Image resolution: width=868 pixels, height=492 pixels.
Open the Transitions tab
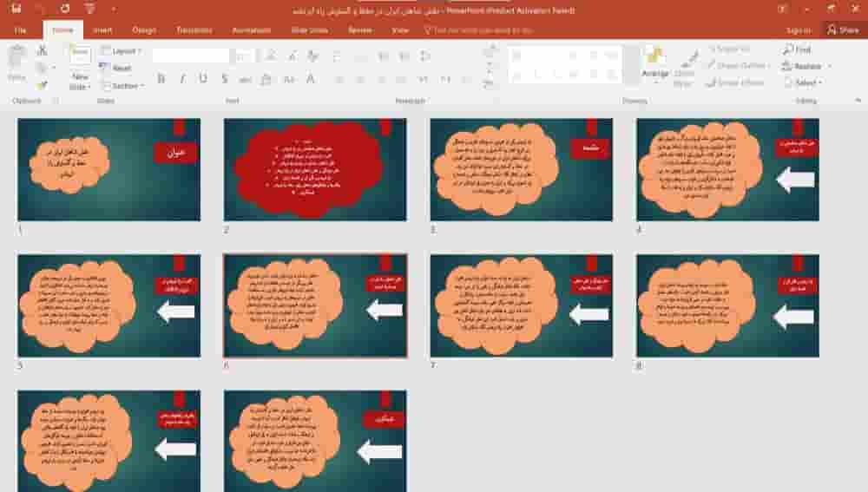coord(194,30)
